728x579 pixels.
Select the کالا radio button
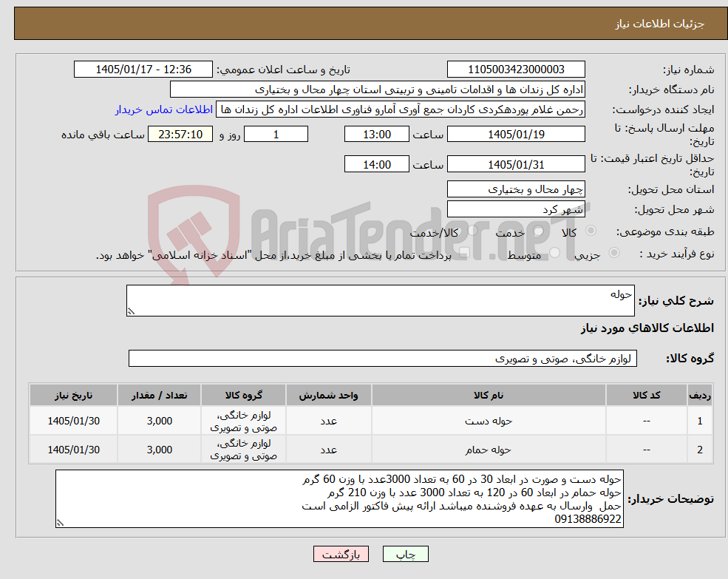[x=591, y=231]
